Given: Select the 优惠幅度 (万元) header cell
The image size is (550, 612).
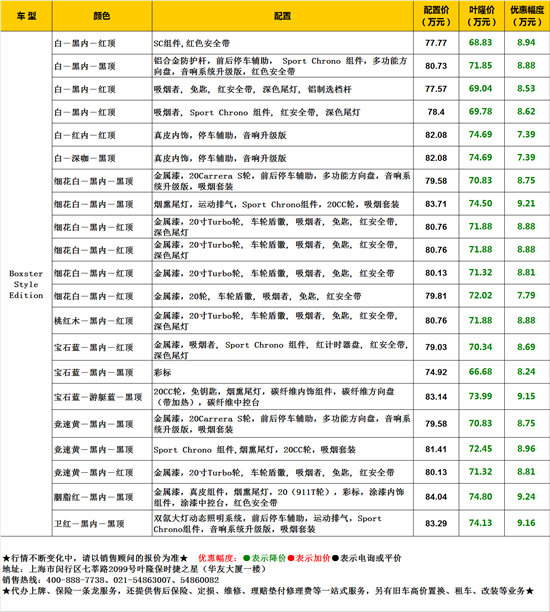Looking at the screenshot, I should (x=527, y=16).
